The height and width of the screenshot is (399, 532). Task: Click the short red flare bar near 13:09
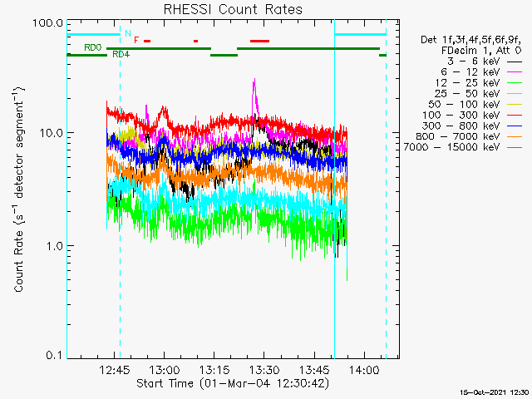tap(196, 41)
